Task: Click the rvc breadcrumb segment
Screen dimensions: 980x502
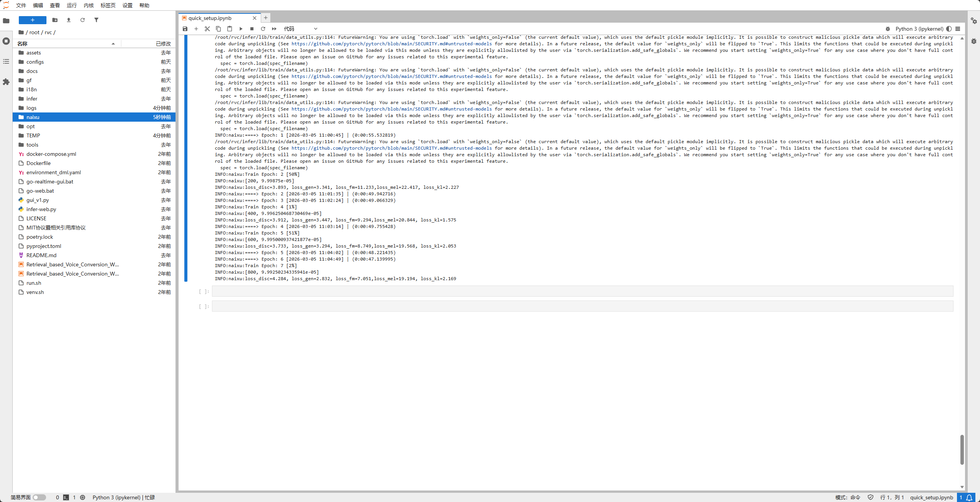Action: coord(48,32)
